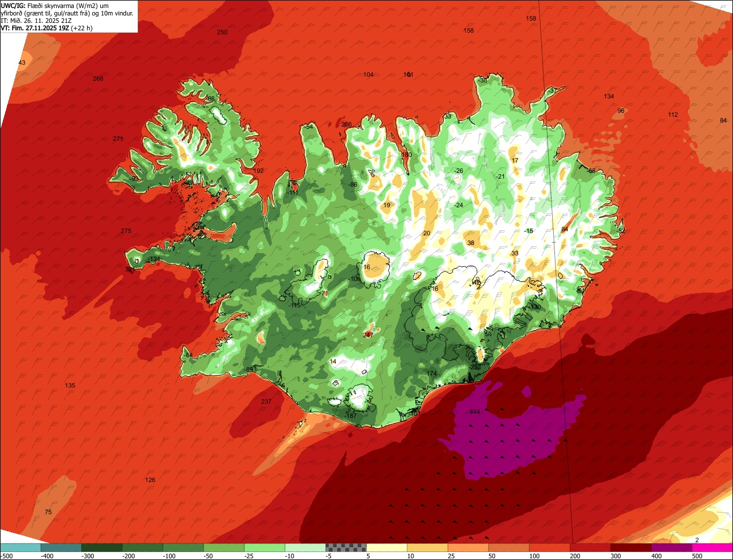Click the '206' value on the north coast
This screenshot has width=733, height=560.
pos(346,124)
